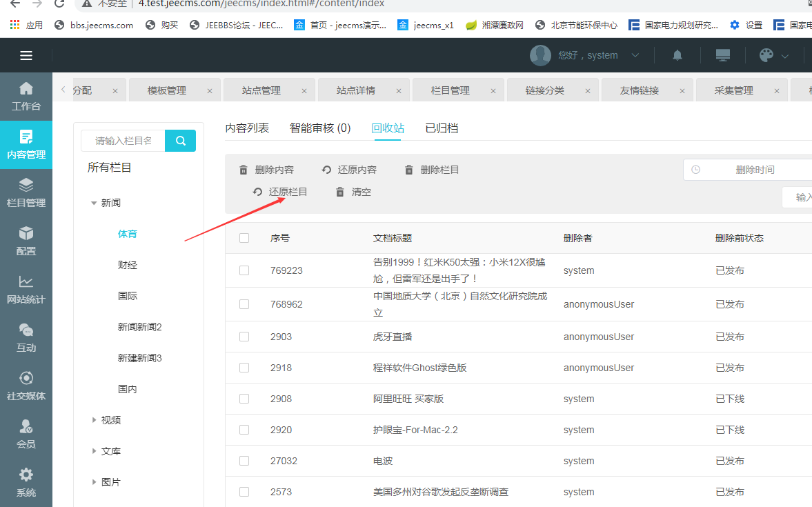Toggle the select-all header checkbox

[244, 238]
